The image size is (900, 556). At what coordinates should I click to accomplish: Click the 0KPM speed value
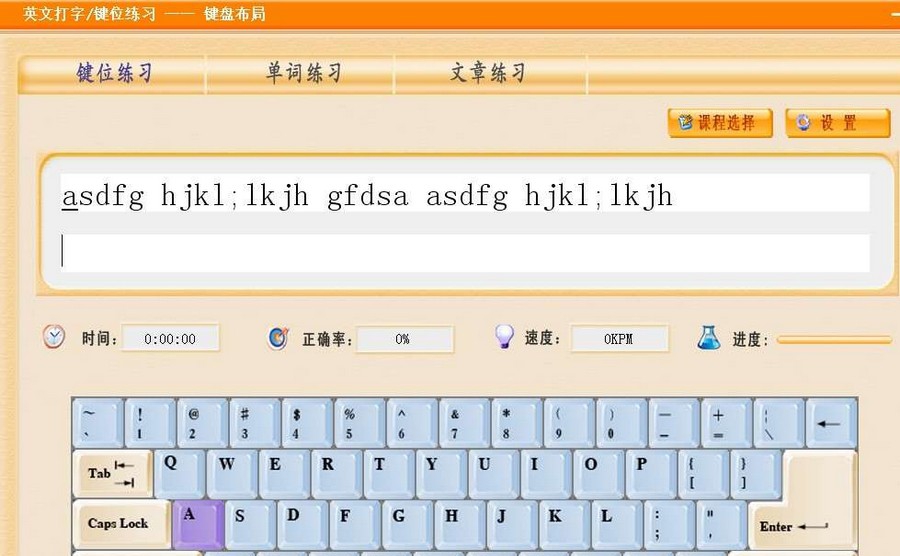(x=619, y=339)
